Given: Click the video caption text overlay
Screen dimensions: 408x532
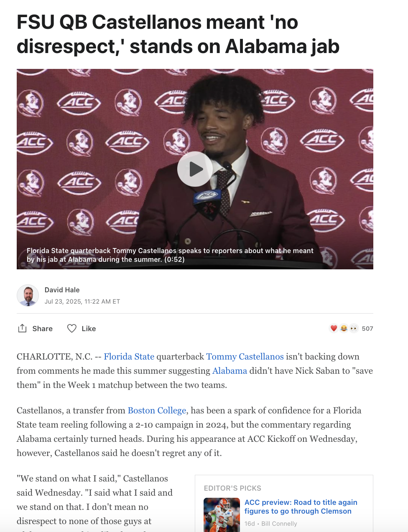Looking at the screenshot, I should click(x=170, y=255).
